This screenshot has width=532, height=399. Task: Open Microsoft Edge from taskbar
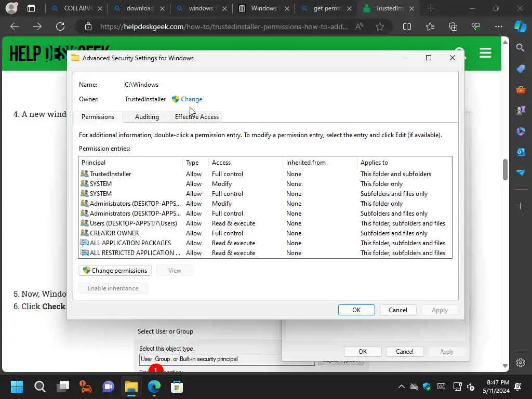pos(154,387)
